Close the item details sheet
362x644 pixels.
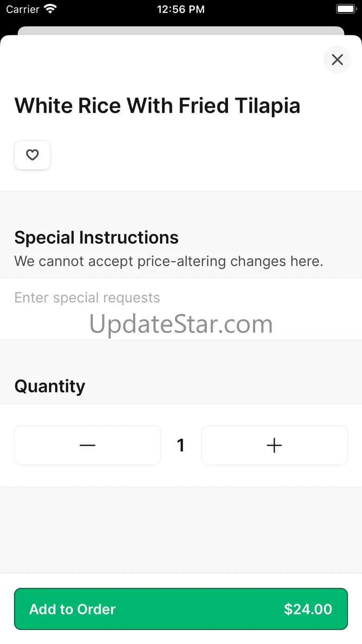pyautogui.click(x=337, y=59)
